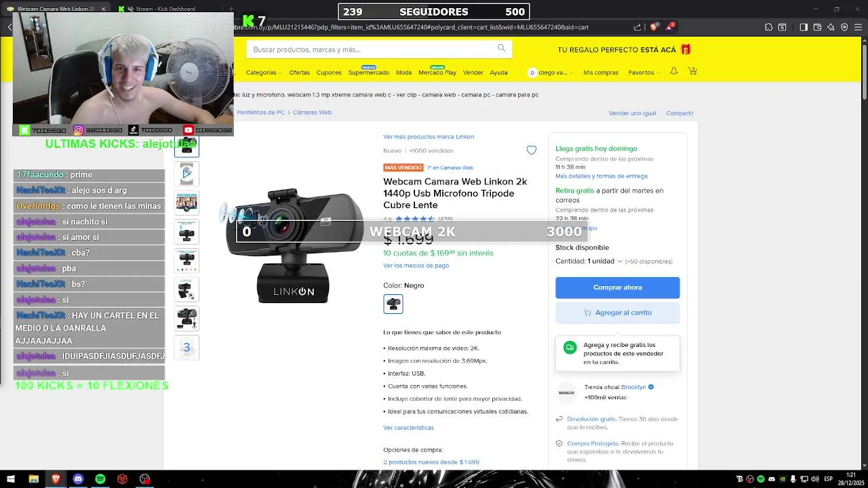Open notifications bell icon
Screen dimensions: 868x488
pyautogui.click(x=673, y=71)
